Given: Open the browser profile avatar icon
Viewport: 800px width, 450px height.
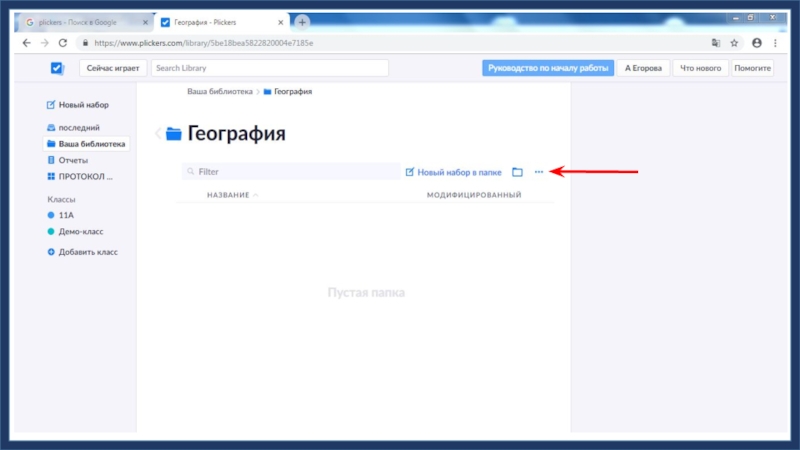Looking at the screenshot, I should coord(756,43).
